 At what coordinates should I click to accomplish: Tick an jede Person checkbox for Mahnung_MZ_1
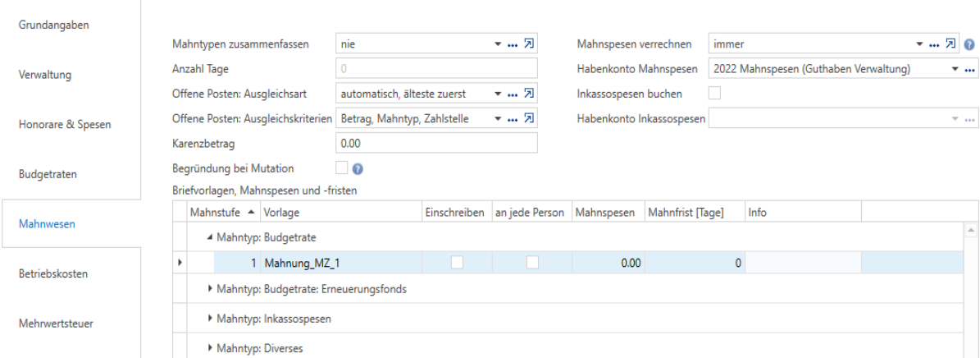pos(532,263)
